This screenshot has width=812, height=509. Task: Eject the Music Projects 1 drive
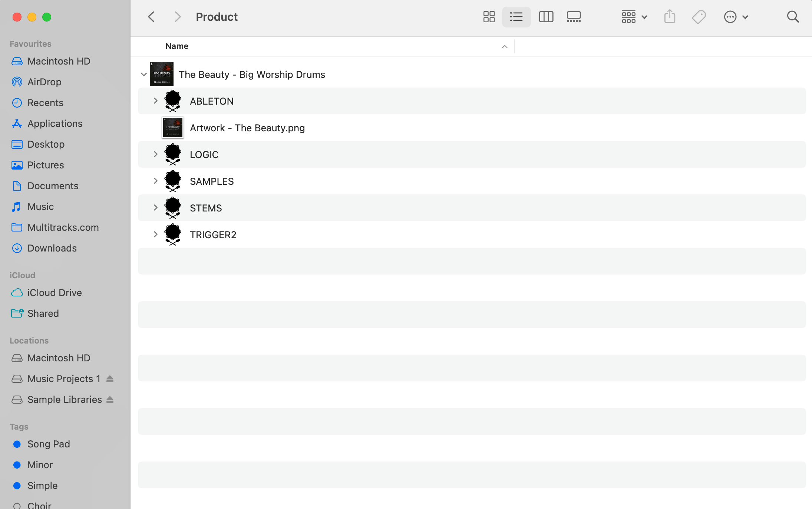pyautogui.click(x=110, y=379)
